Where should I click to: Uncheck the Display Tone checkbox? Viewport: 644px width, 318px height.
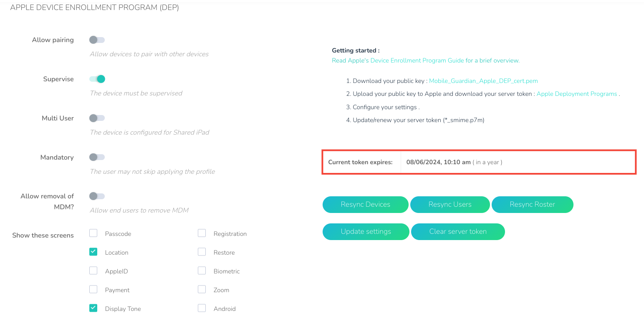pos(93,308)
